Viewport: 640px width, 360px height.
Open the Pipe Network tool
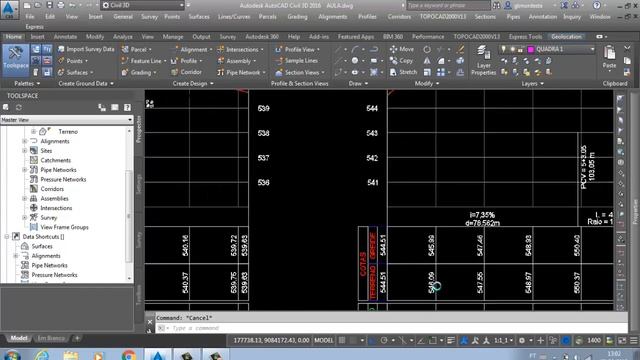click(x=242, y=72)
